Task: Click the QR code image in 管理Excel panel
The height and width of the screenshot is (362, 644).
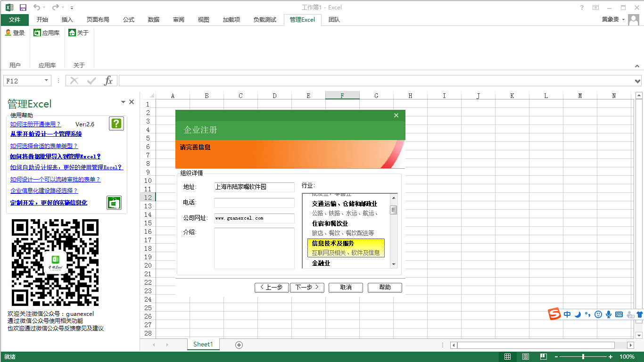Action: tap(55, 262)
